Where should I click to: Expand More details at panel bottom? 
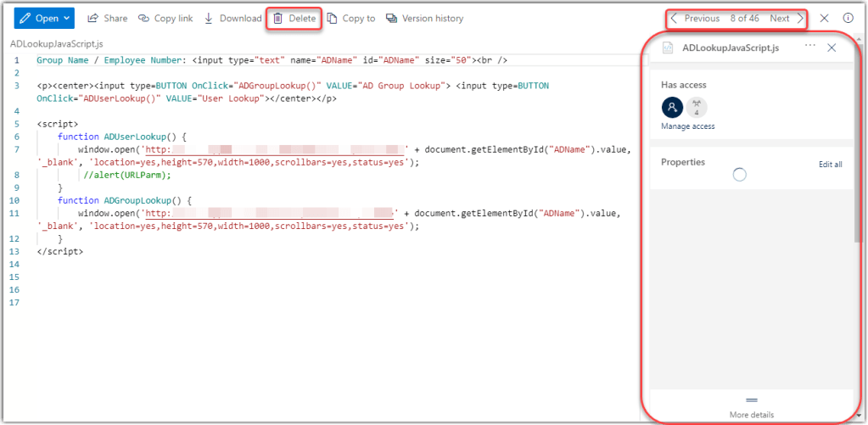pos(751,406)
